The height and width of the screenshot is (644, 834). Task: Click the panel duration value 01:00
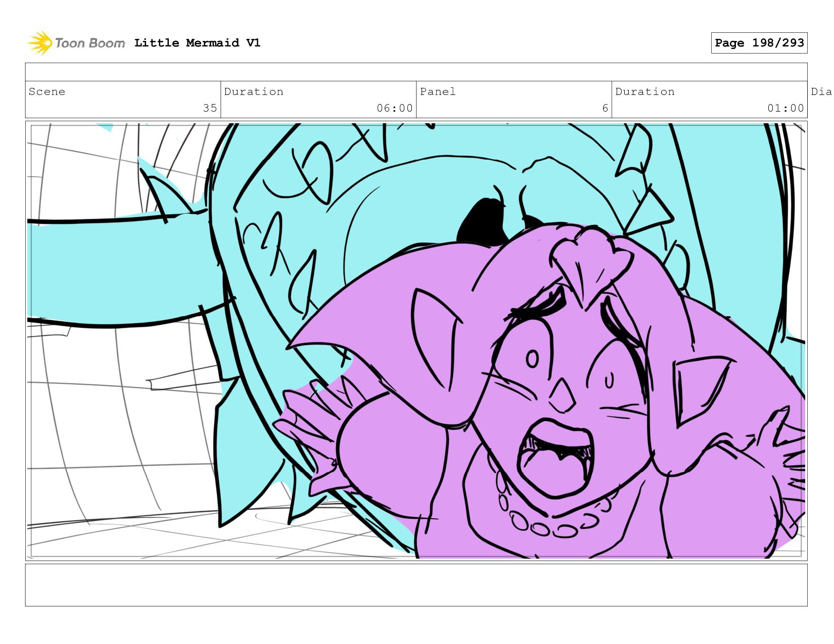(785, 108)
